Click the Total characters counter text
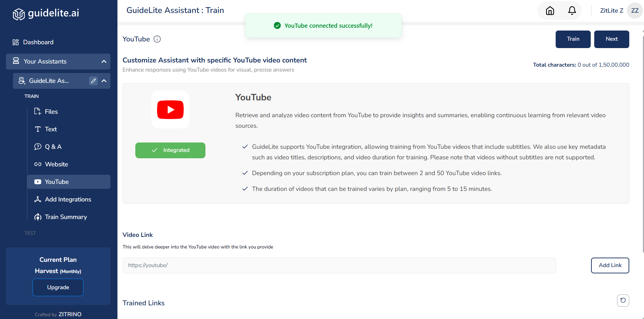 pos(581,65)
